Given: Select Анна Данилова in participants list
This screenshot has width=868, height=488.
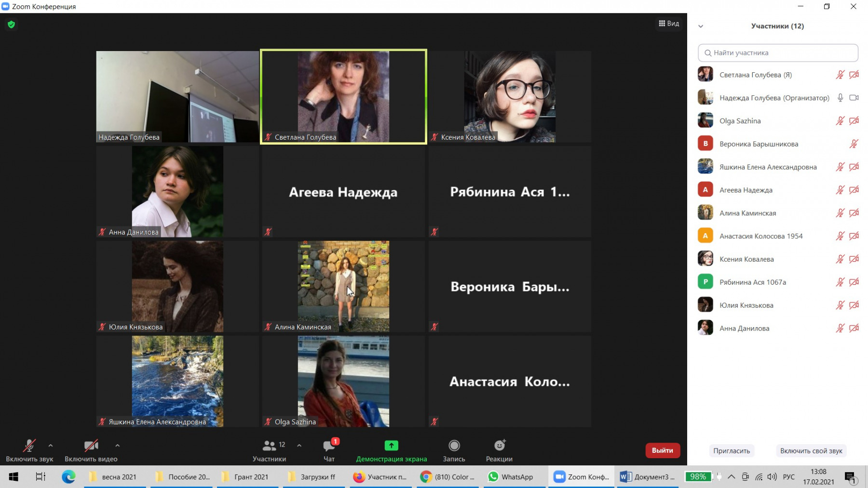Looking at the screenshot, I should point(744,329).
